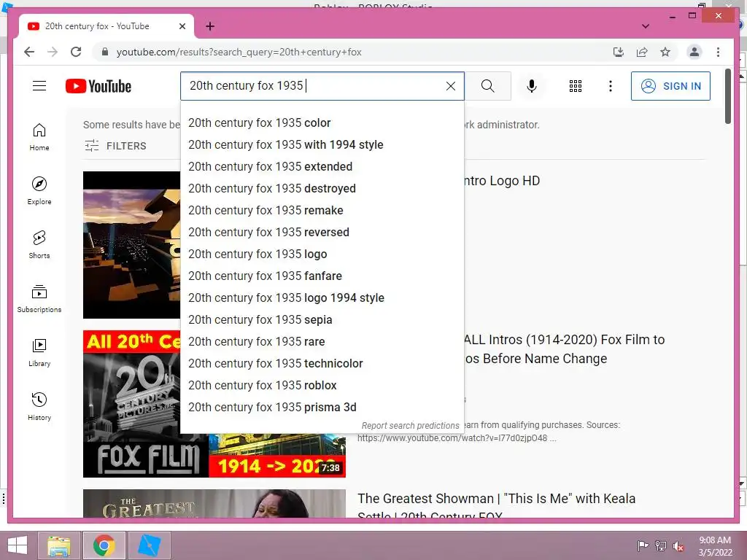This screenshot has width=747, height=560.
Task: Click the taskbar clock 9:08 AM
Action: [715, 546]
